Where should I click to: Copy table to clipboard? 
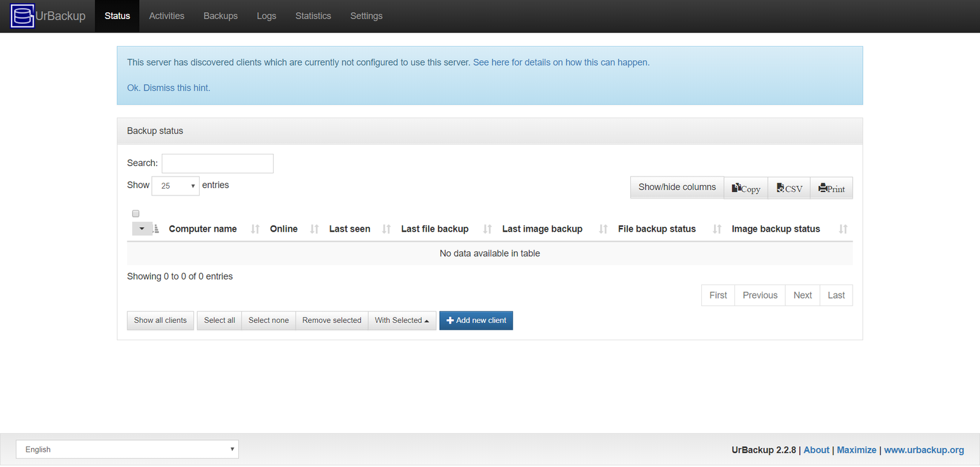(x=746, y=188)
